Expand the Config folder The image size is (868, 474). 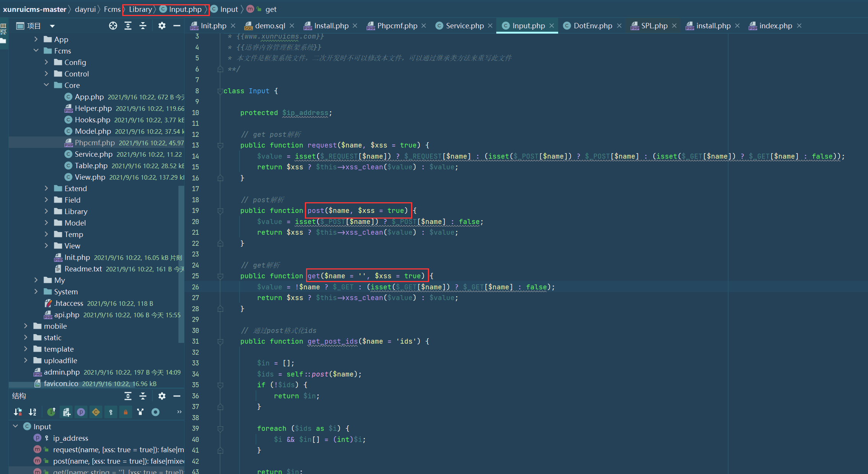46,62
